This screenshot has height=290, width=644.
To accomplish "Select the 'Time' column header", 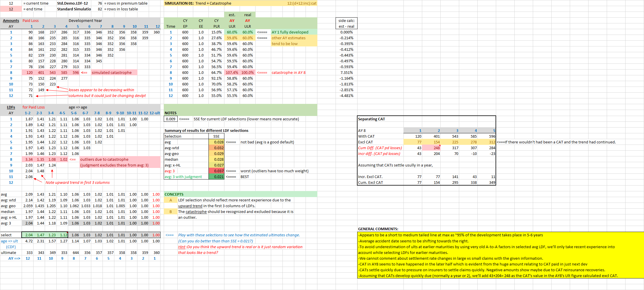I will 171,26.
